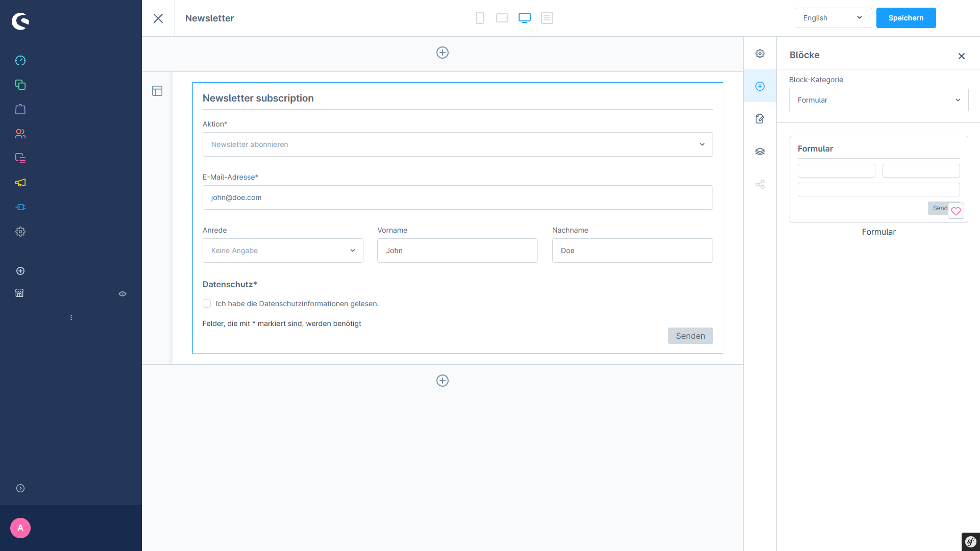This screenshot has height=551, width=980.
Task: Open the Dashboard icon in sidebar
Action: click(20, 60)
